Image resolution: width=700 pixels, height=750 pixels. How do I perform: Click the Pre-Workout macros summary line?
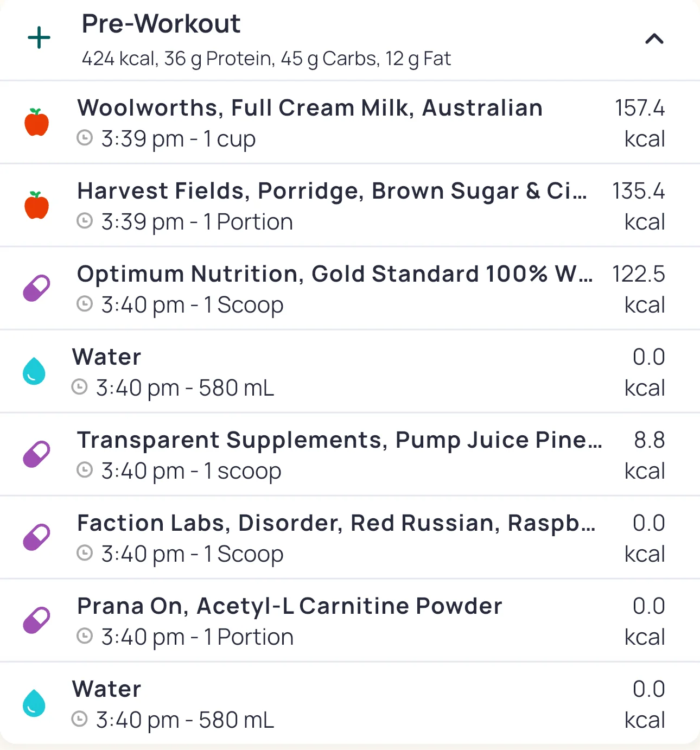tap(266, 59)
